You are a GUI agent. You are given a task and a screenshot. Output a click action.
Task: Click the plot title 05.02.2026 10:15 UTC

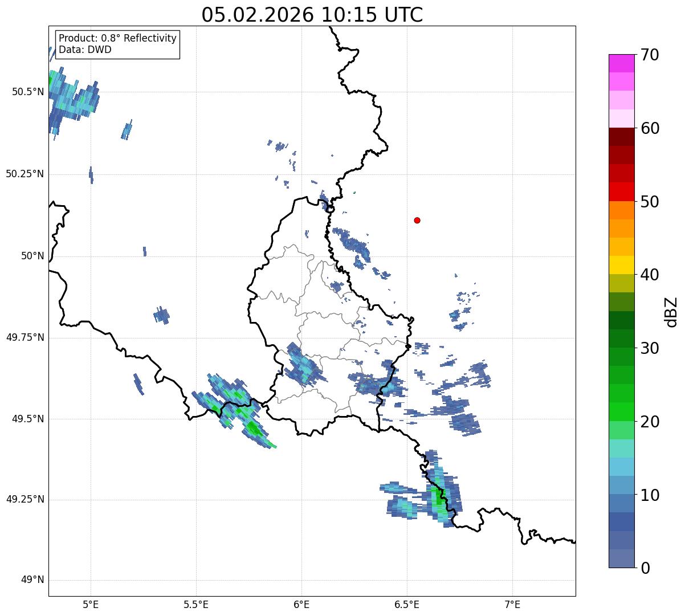(x=312, y=15)
